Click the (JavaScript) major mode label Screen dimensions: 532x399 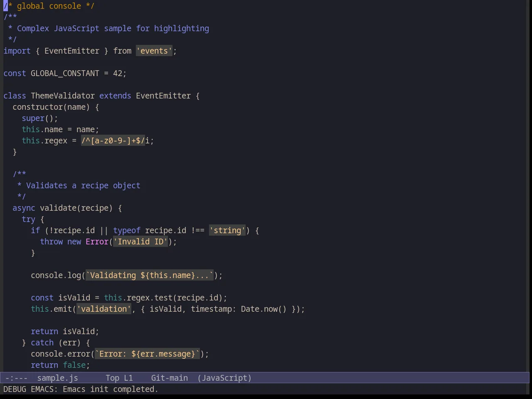pos(224,378)
